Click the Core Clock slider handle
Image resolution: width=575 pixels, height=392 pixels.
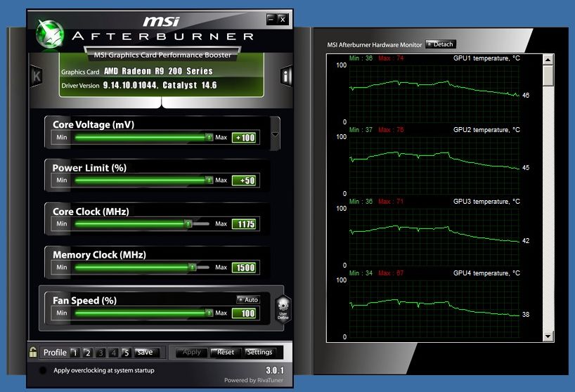pos(188,224)
